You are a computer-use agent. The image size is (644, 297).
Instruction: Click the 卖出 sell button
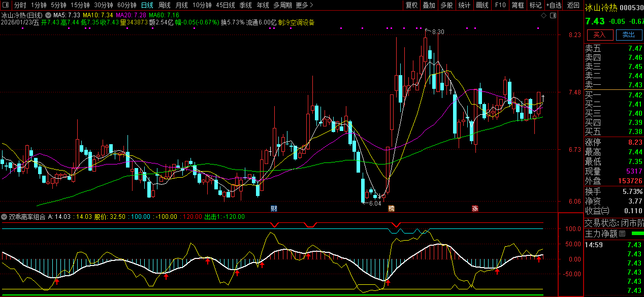click(629, 35)
